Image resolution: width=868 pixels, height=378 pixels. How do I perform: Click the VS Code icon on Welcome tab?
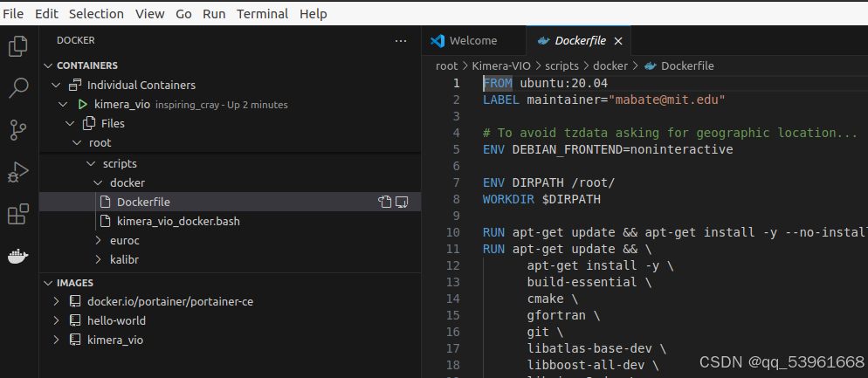(x=437, y=40)
